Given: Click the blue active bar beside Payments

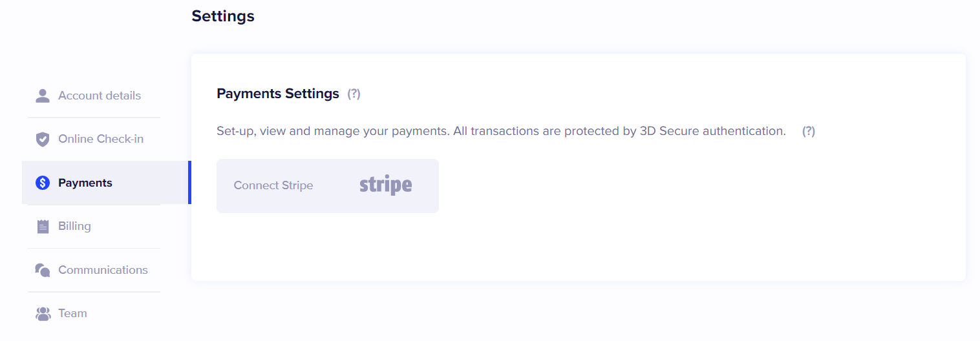Looking at the screenshot, I should [189, 183].
